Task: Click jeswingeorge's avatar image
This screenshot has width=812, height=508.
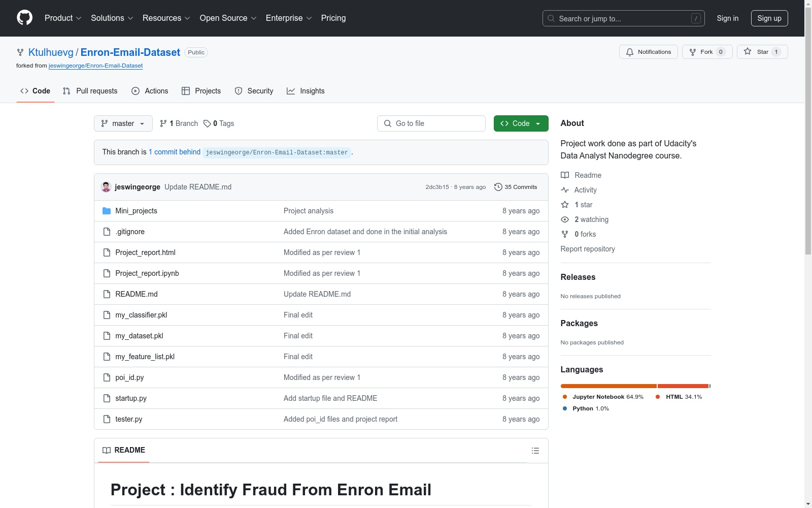Action: pos(106,187)
